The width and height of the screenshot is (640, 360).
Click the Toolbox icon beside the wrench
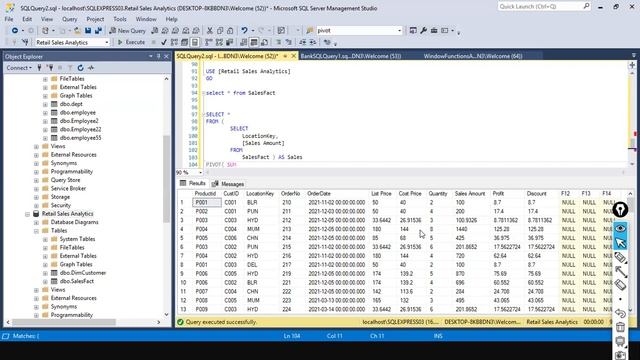434,31
